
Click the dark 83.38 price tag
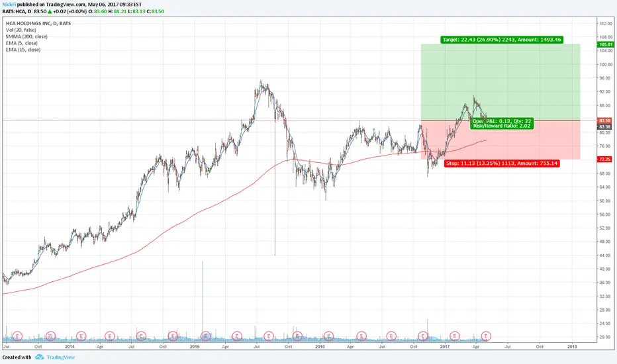pos(604,126)
